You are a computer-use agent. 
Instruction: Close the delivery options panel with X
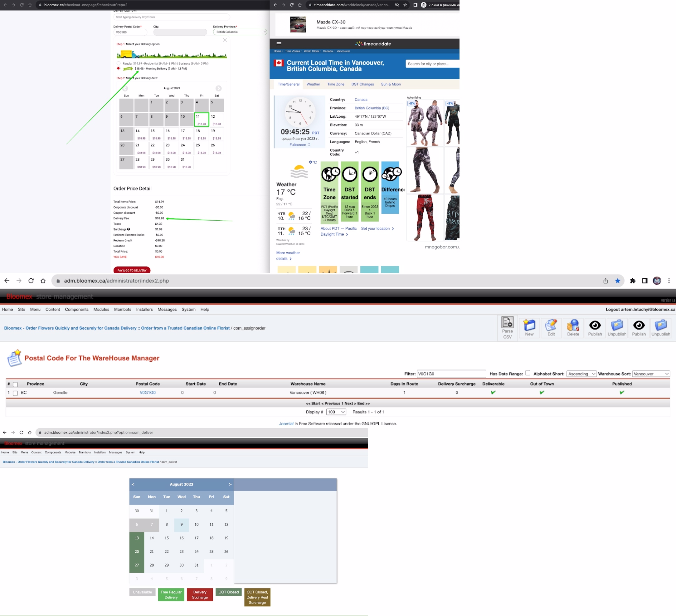[x=225, y=40]
